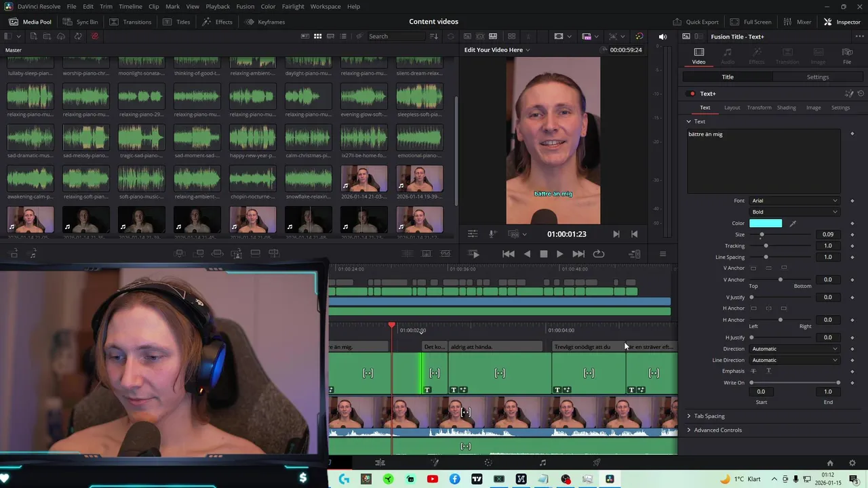Open media pool sort options
The image size is (868, 488).
click(434, 37)
